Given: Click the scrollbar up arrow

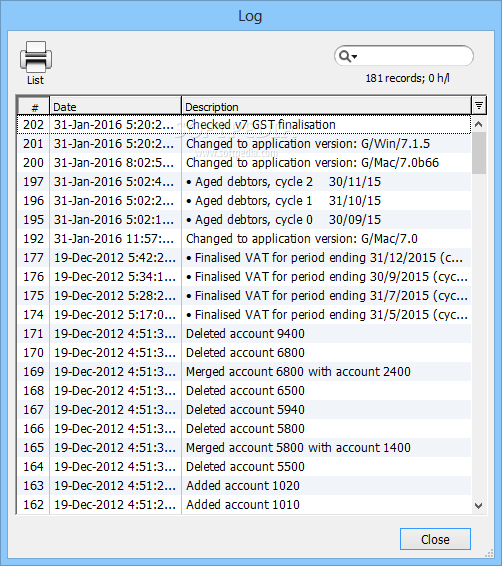Looking at the screenshot, I should (x=479, y=124).
